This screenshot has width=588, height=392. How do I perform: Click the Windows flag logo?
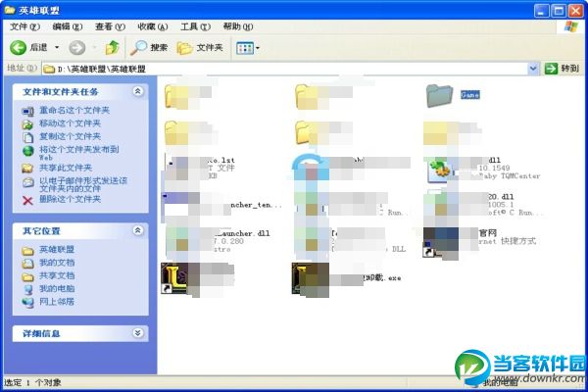[571, 27]
